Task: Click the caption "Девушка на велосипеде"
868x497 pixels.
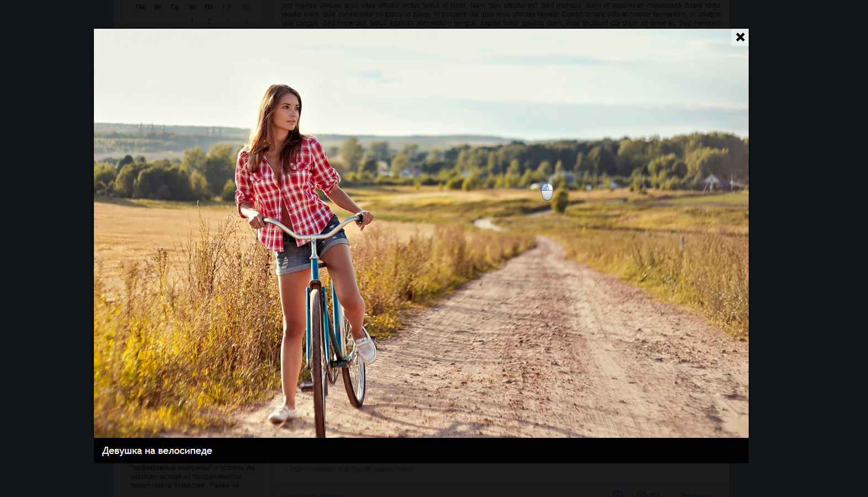Action: click(157, 451)
